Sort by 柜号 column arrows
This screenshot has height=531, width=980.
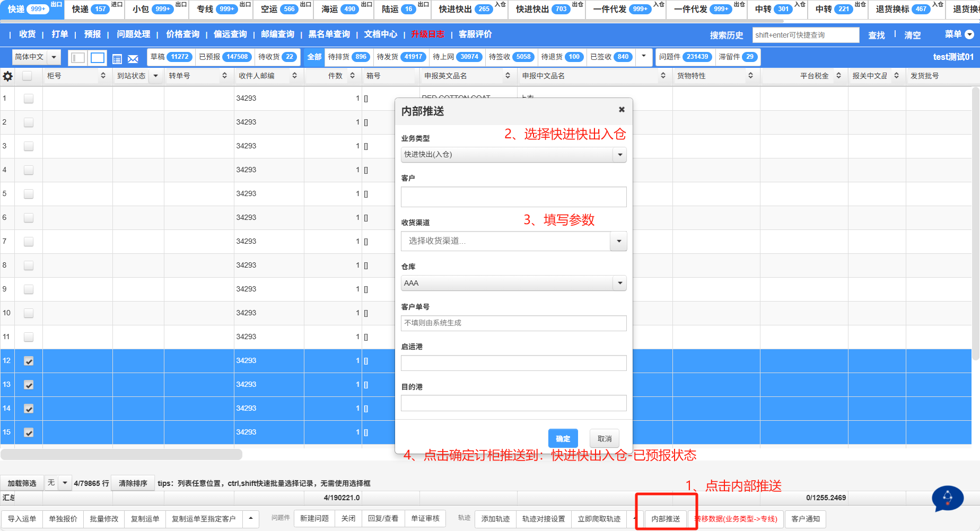click(x=103, y=76)
